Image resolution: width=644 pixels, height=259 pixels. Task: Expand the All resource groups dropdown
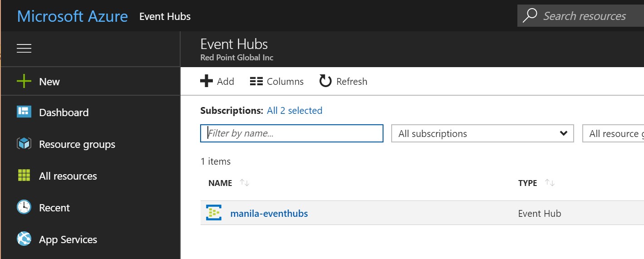pyautogui.click(x=613, y=133)
